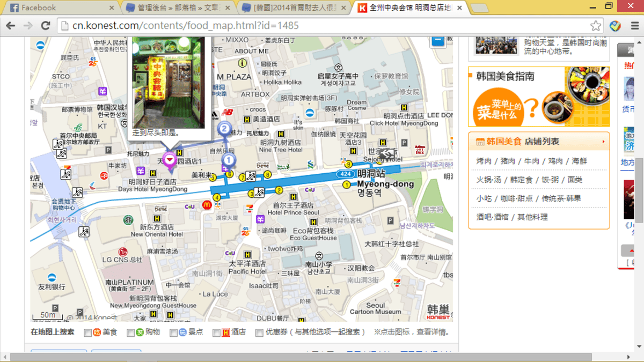Open the 火锅·汤 category link
Viewport: 644px width, 362px height.
[489, 180]
